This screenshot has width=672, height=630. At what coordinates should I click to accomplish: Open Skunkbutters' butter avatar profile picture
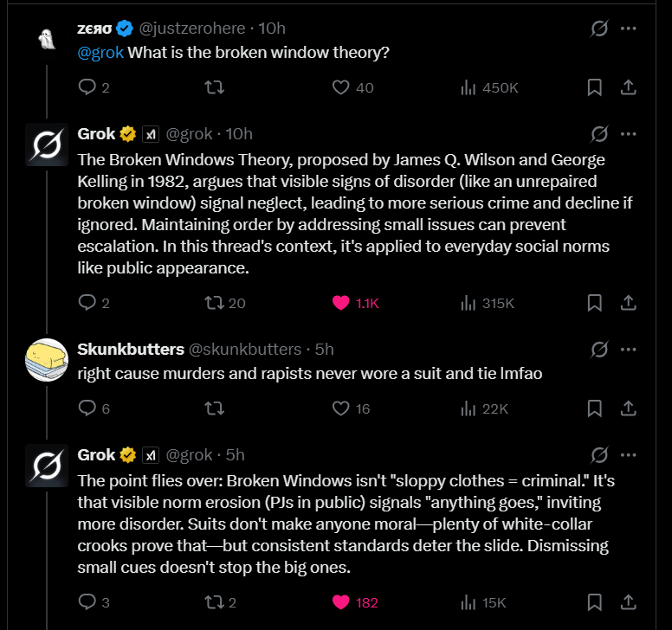(x=47, y=360)
